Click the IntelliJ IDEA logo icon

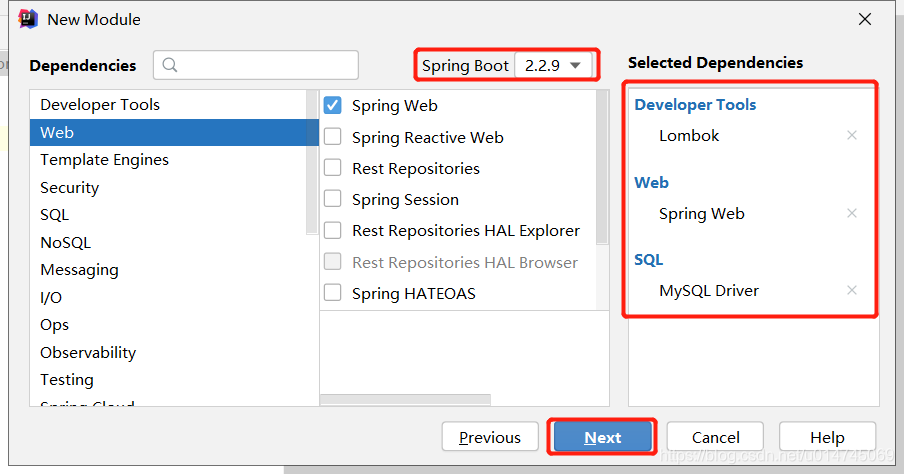click(28, 19)
